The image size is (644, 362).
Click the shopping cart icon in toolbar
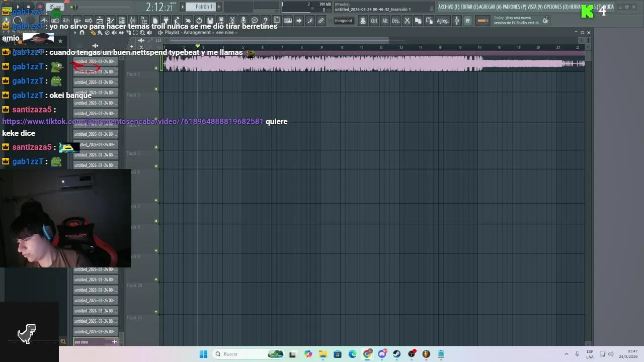468,21
